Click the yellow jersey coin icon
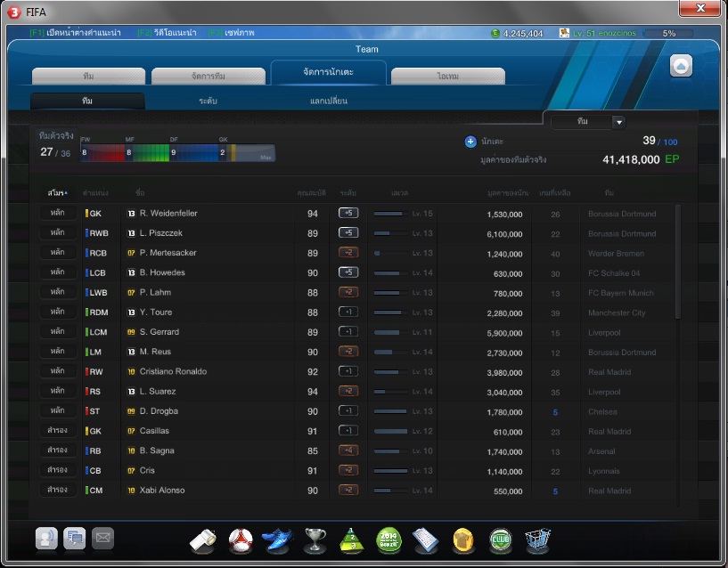Viewport: 728px width, 568px height. pyautogui.click(x=462, y=540)
